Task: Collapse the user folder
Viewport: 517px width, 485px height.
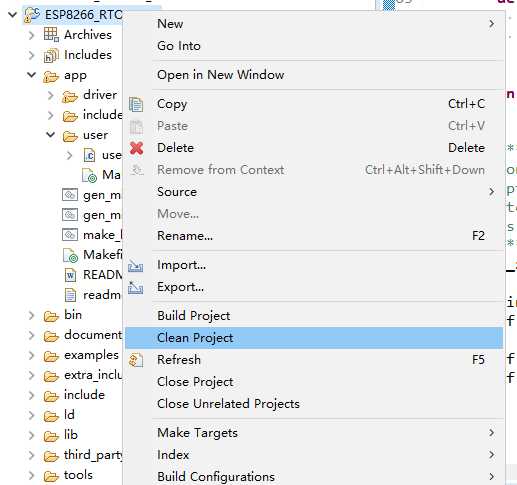Action: 50,134
